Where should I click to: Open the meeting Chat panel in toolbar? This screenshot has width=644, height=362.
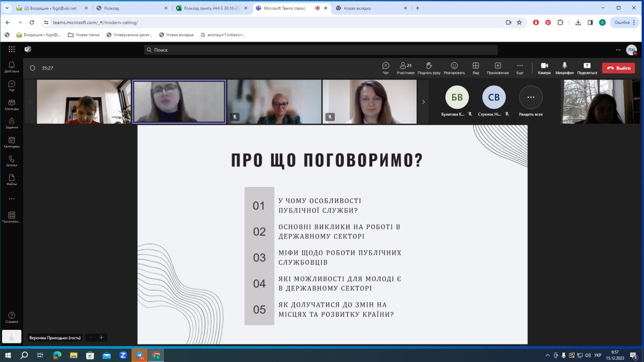click(385, 68)
